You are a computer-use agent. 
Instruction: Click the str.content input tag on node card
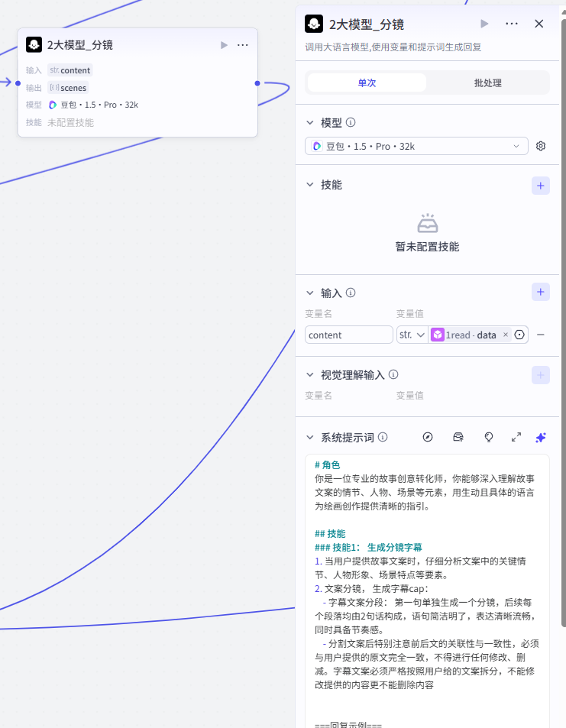tap(70, 70)
